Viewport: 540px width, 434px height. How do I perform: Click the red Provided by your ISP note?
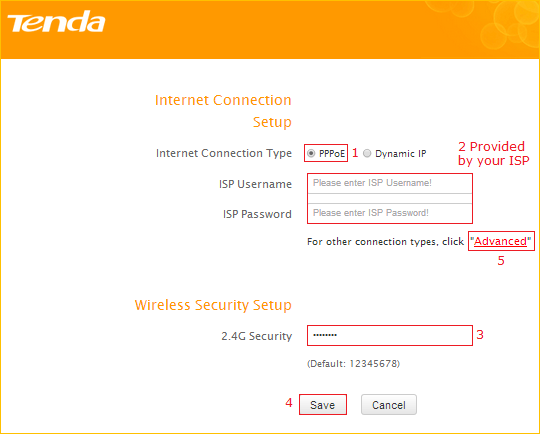(493, 154)
